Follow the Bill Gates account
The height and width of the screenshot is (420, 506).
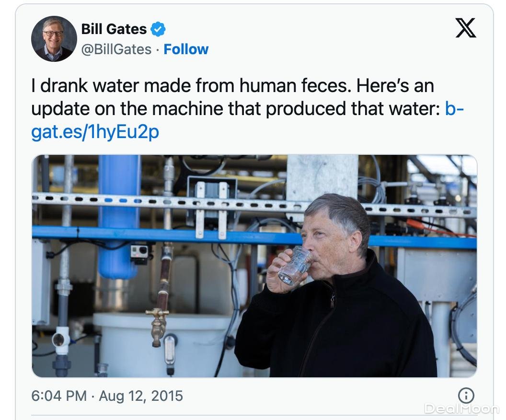(x=186, y=49)
